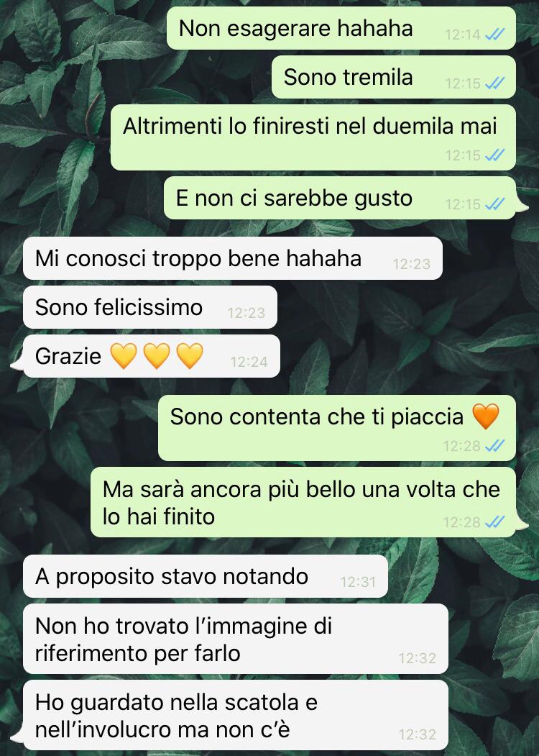Select the 'E non ci sarebbe gusto' bubble
The height and width of the screenshot is (756, 539).
pyautogui.click(x=340, y=198)
